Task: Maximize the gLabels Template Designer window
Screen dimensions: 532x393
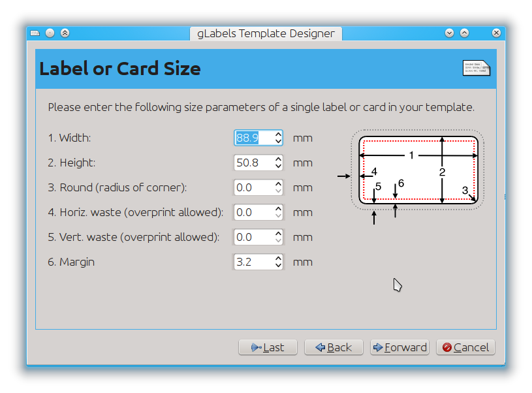Action: coord(465,33)
